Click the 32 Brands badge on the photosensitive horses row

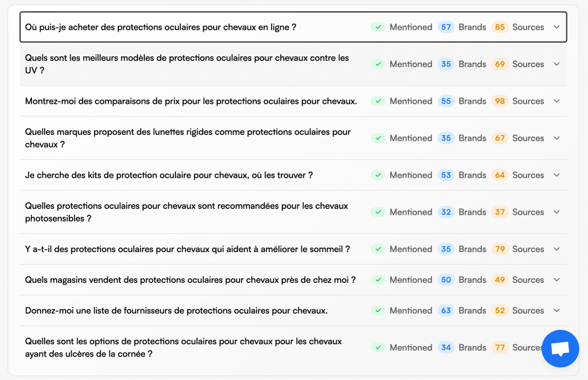click(446, 212)
